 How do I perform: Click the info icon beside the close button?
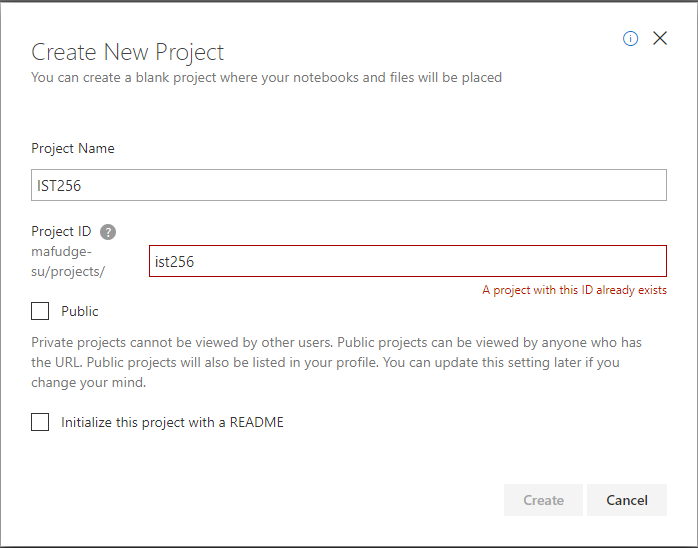point(630,39)
